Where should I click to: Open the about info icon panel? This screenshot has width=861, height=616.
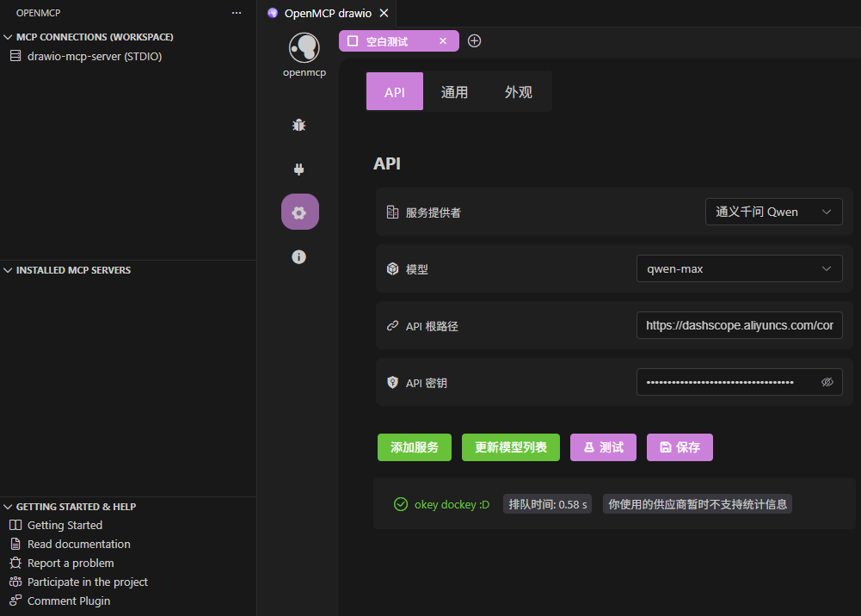(x=298, y=257)
